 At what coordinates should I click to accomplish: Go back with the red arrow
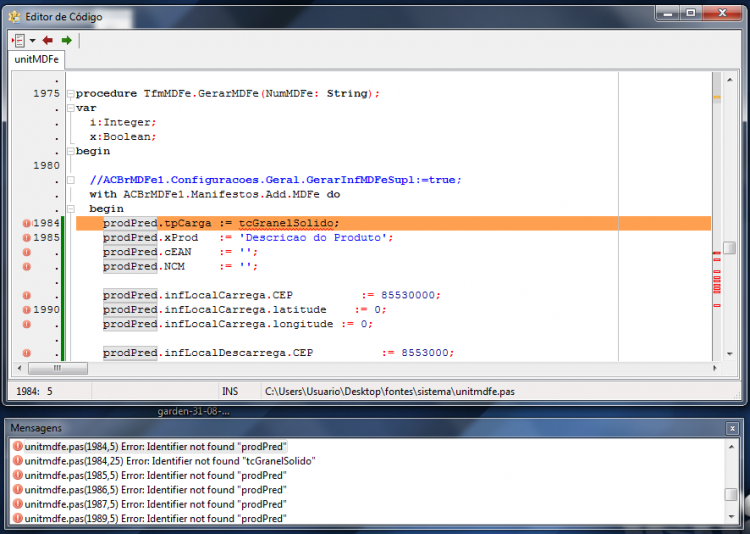pyautogui.click(x=47, y=40)
